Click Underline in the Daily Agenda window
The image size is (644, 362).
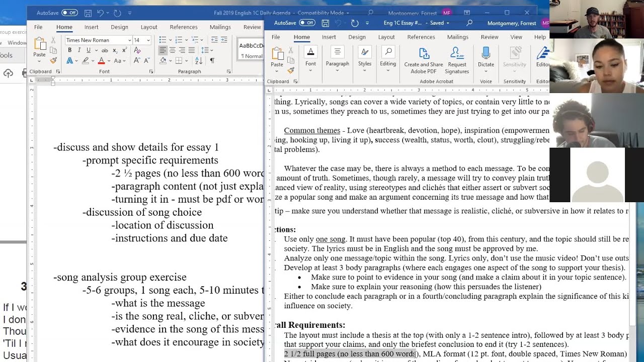click(x=89, y=50)
